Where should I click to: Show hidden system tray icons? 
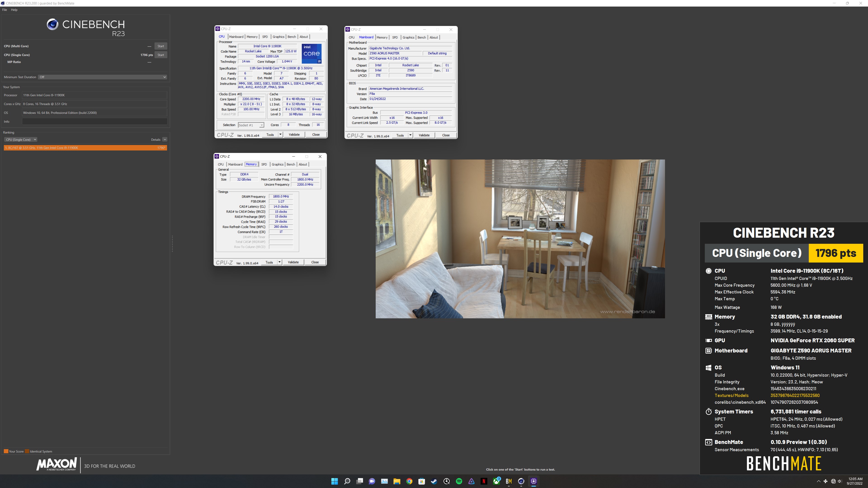coord(819,481)
